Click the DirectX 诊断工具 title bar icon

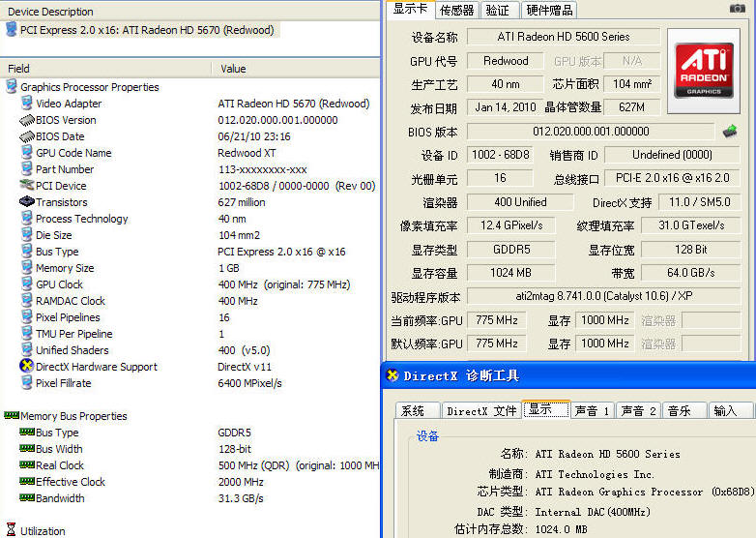point(393,374)
